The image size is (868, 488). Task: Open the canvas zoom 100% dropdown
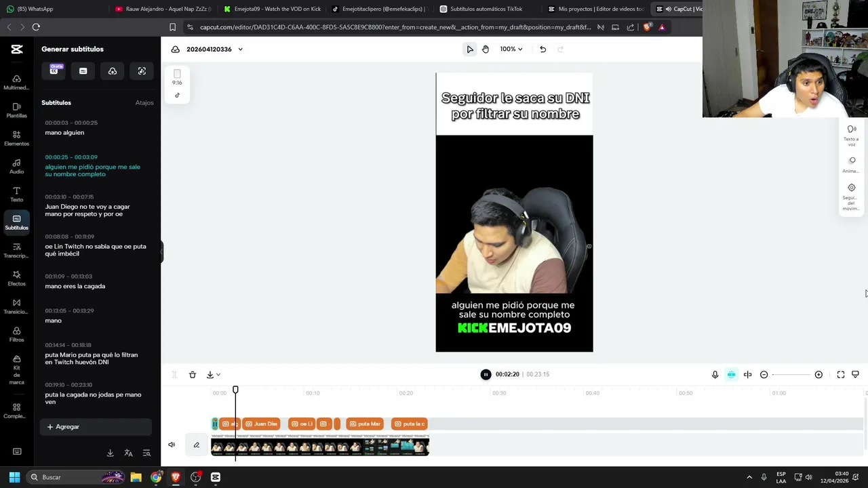tap(511, 49)
